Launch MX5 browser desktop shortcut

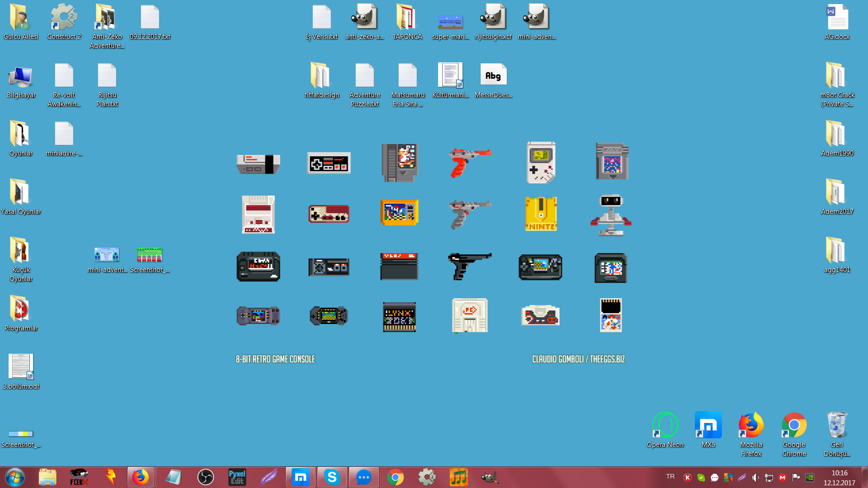click(708, 431)
